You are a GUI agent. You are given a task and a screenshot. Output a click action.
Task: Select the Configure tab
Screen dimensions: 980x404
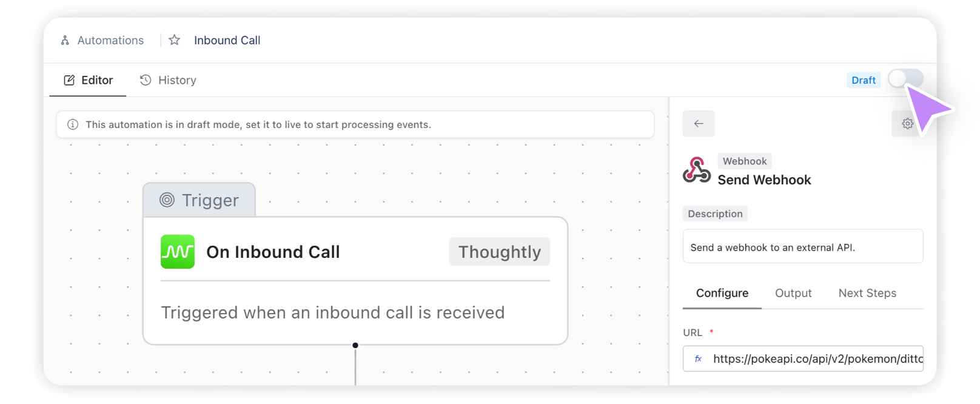coord(722,293)
